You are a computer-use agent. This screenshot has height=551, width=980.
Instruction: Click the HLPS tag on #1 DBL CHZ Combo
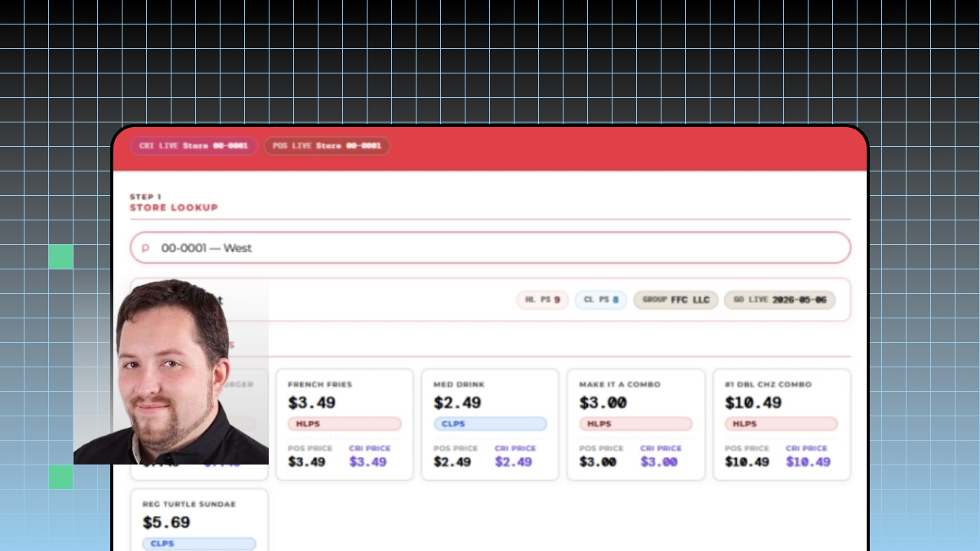[x=781, y=424]
